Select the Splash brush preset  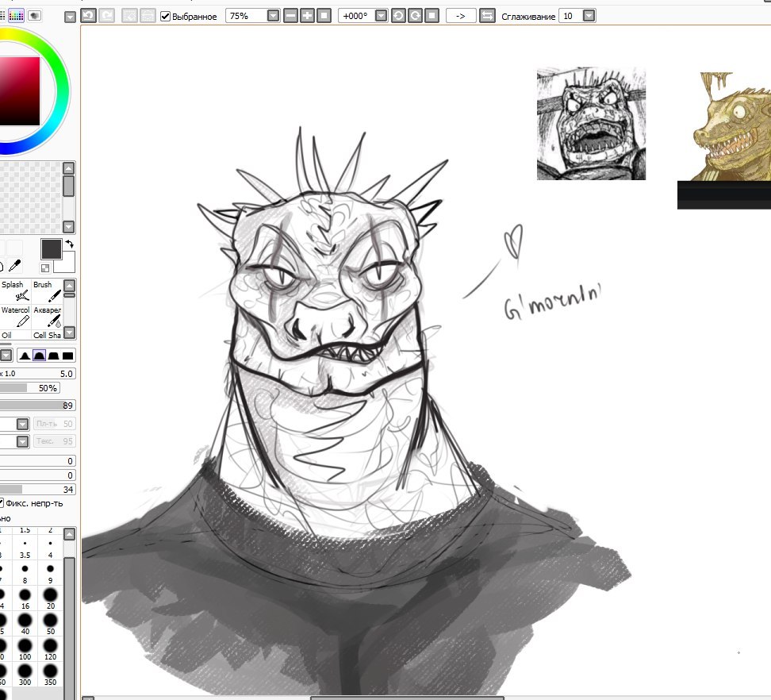pos(16,294)
